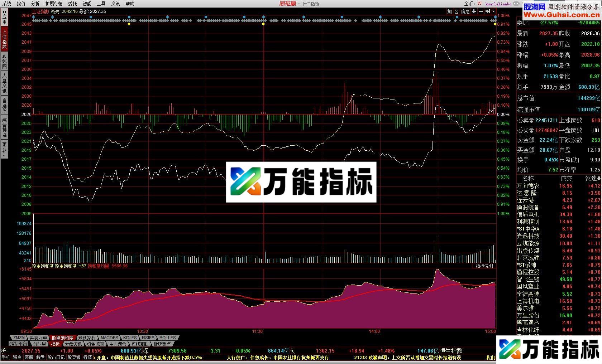Open 客服 customer service in status bar
Image resolution: width=602 pixels, height=364 pixels.
28,357
